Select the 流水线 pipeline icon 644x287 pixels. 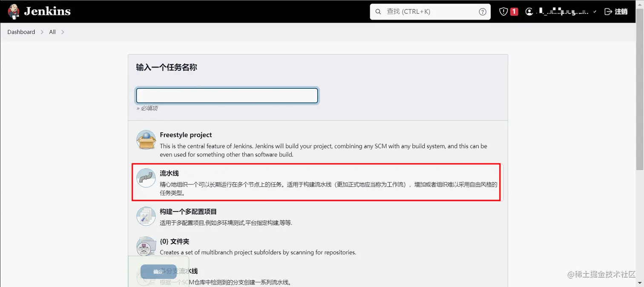(x=146, y=178)
